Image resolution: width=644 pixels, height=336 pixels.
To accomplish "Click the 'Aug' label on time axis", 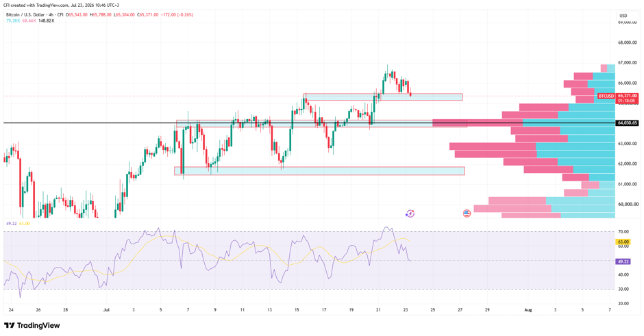I will 528,310.
